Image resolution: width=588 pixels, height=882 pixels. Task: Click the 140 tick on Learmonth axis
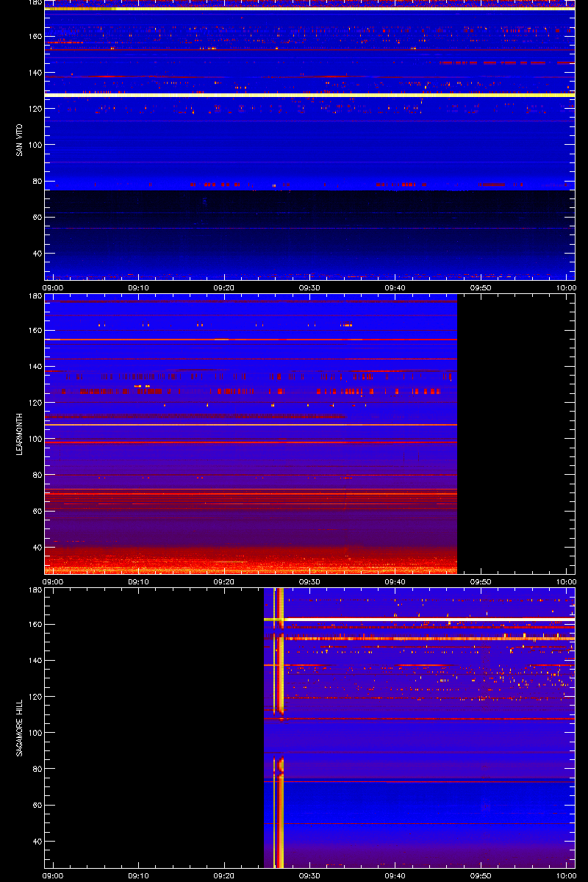(x=34, y=367)
